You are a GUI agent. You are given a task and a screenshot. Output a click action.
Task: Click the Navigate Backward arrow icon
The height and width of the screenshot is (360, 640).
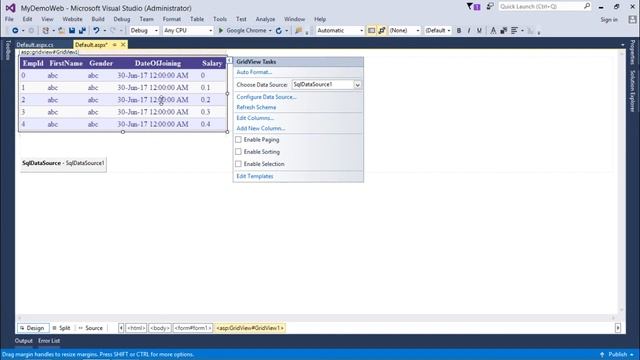pos(15,31)
